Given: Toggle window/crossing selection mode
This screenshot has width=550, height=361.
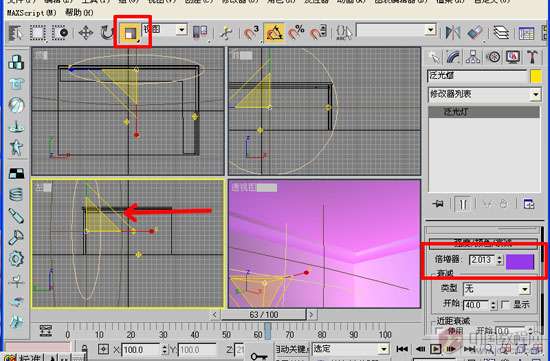Looking at the screenshot, I should [x=60, y=33].
